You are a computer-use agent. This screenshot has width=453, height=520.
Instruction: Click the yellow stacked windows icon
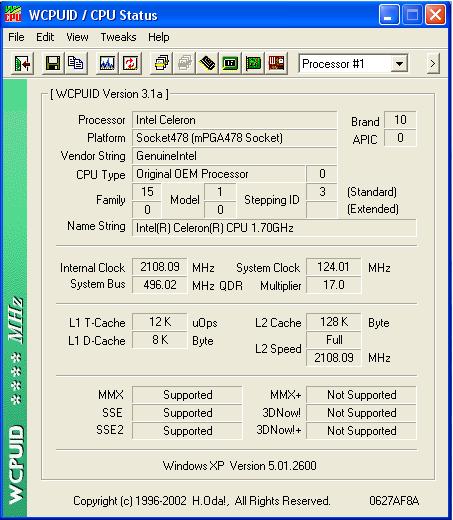pyautogui.click(x=162, y=63)
